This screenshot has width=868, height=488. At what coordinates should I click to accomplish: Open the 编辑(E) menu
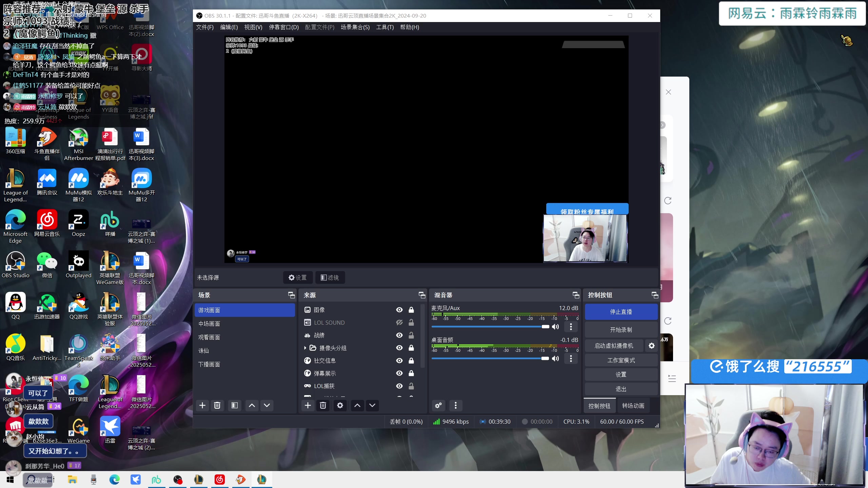229,27
